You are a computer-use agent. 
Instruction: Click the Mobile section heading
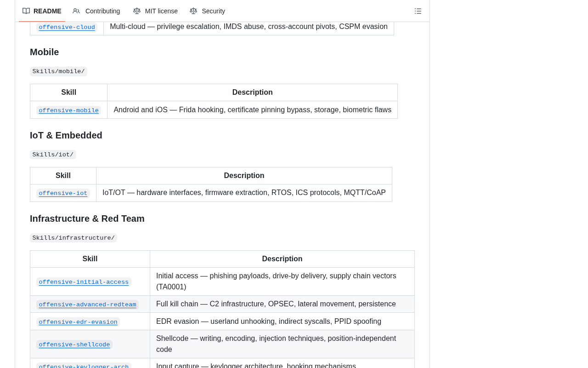pyautogui.click(x=45, y=52)
